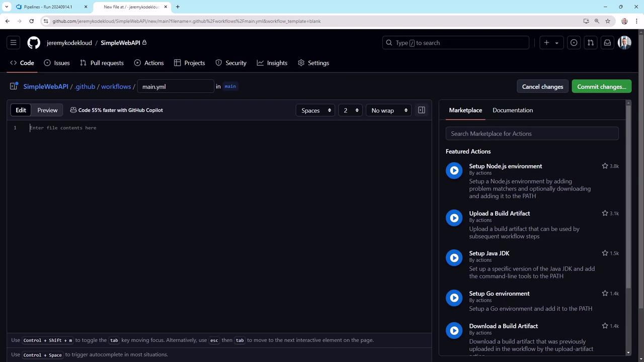The image size is (644, 362).
Task: Click the GitHub Copilot promo link
Action: click(x=116, y=110)
